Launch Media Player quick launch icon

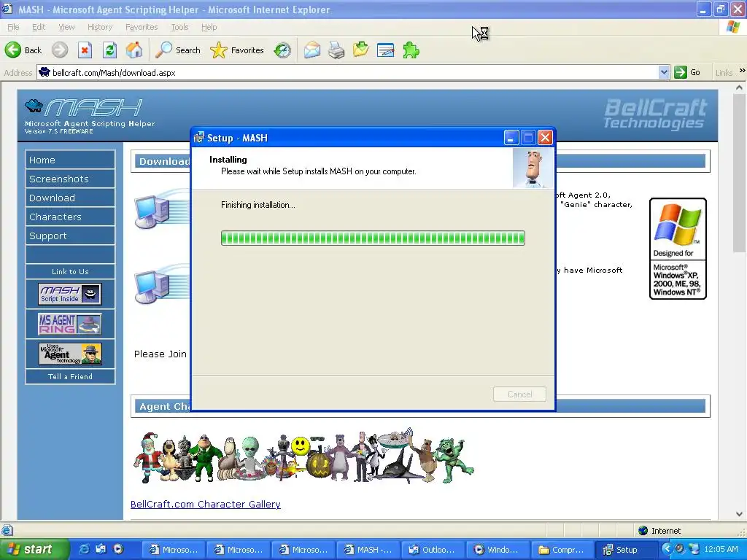117,549
